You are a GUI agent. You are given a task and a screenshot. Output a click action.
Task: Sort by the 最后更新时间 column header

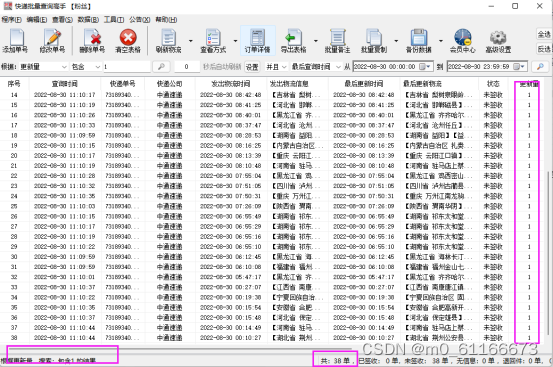coord(364,84)
